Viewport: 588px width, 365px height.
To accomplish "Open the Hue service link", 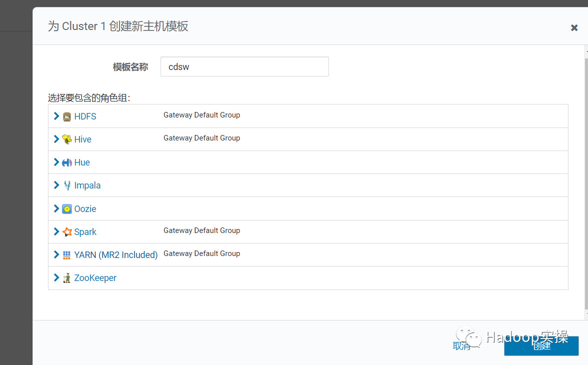I will [82, 162].
